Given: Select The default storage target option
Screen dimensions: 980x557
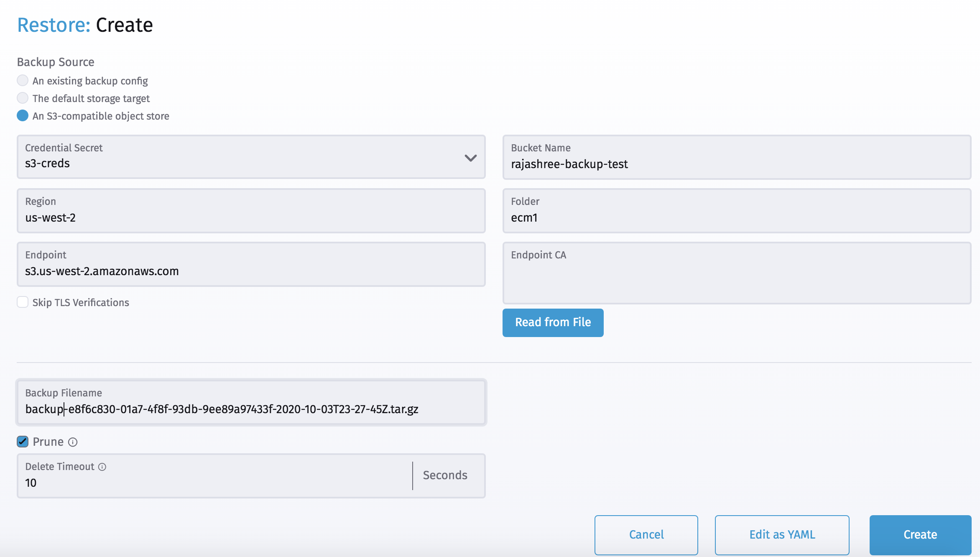Looking at the screenshot, I should (23, 98).
